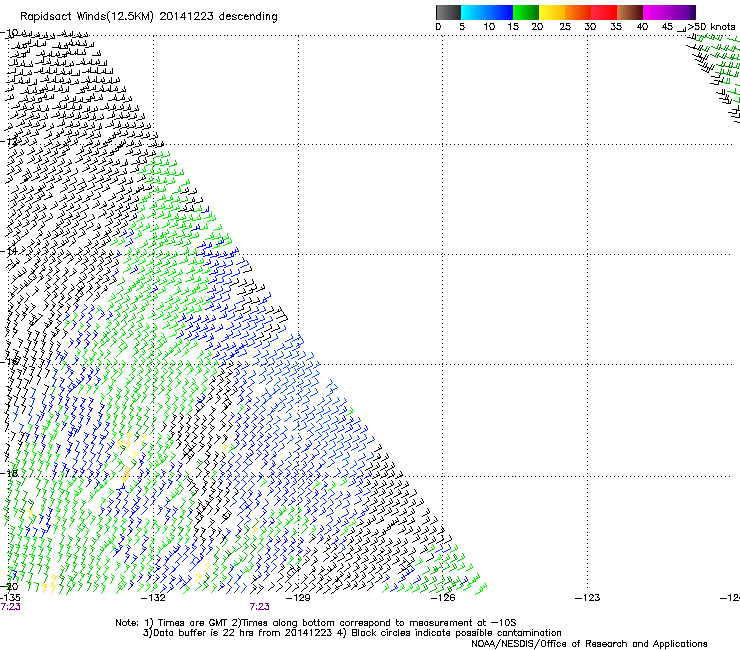Click the orange 25-30 knots legend swatch
Viewport: 740px width, 650px height.
click(x=578, y=12)
